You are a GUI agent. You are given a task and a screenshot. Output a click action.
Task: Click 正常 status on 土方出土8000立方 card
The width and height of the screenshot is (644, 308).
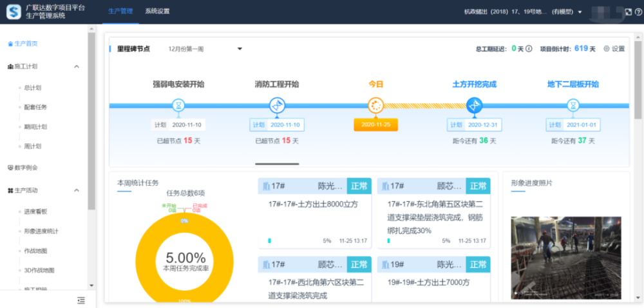[359, 186]
